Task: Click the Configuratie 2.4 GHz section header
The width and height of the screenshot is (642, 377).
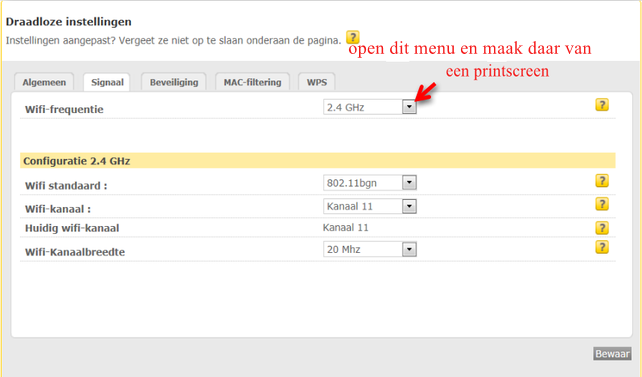Action: coord(318,160)
